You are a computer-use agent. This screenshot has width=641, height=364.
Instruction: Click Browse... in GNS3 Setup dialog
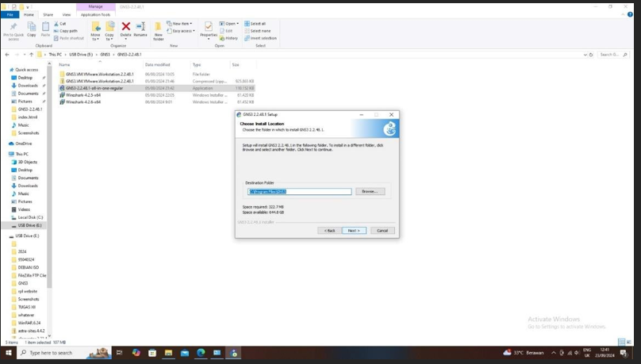point(370,191)
